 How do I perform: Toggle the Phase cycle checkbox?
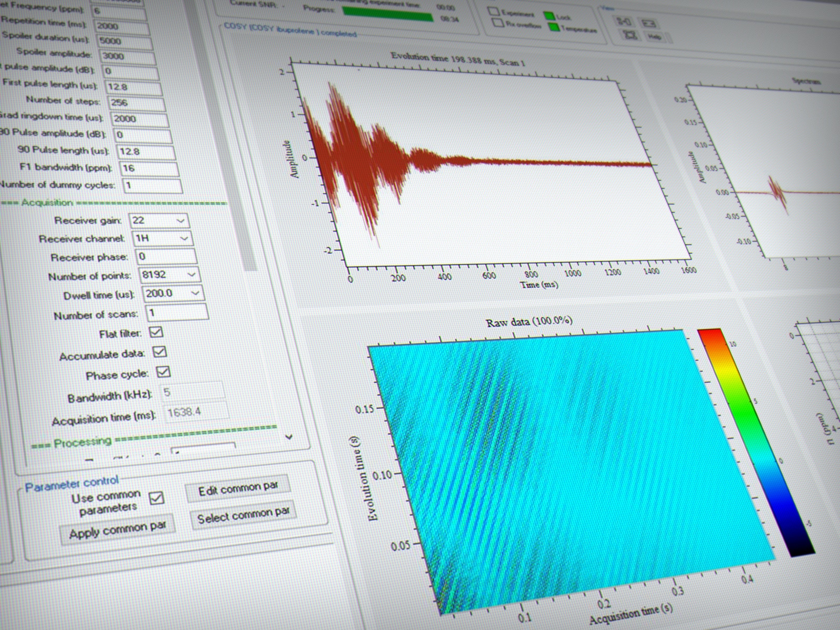click(164, 372)
